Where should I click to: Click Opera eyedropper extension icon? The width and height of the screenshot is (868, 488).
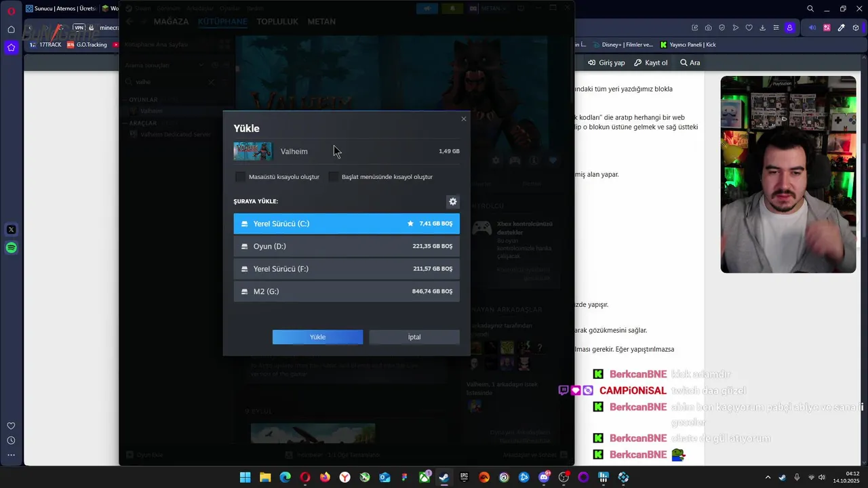pos(841,28)
